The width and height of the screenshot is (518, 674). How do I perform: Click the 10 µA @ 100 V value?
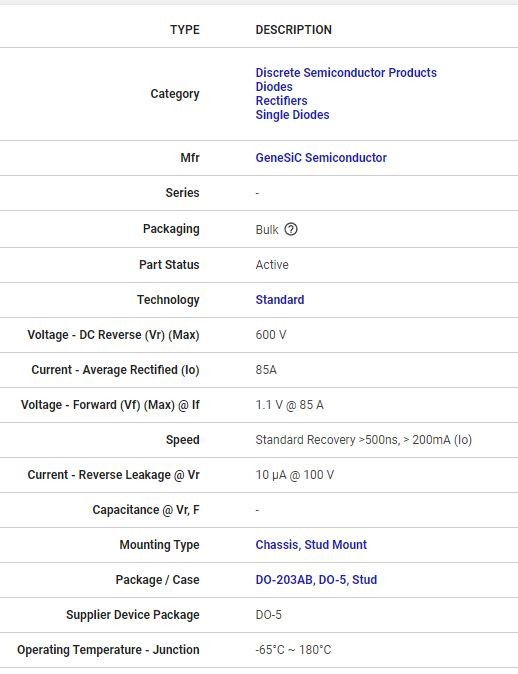(294, 475)
